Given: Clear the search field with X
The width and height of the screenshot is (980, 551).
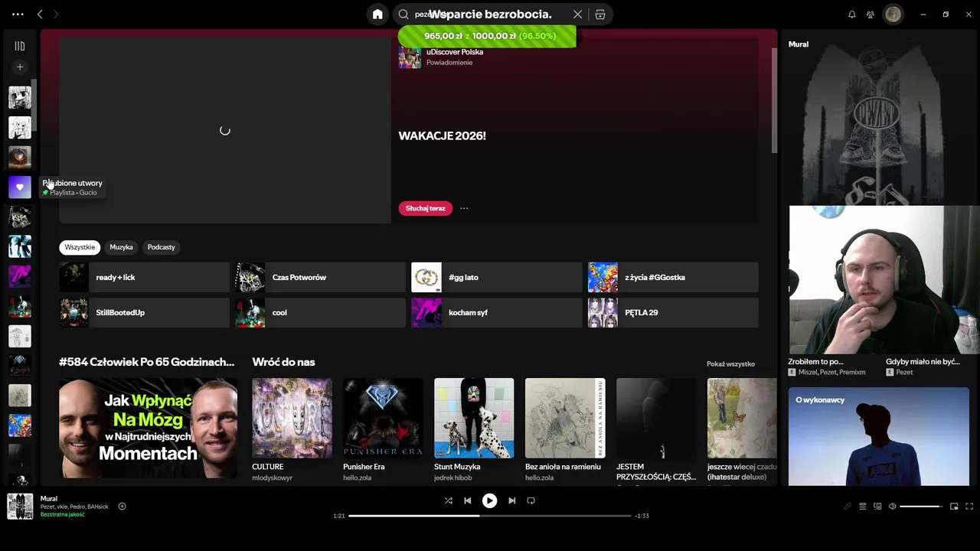Looking at the screenshot, I should [577, 15].
